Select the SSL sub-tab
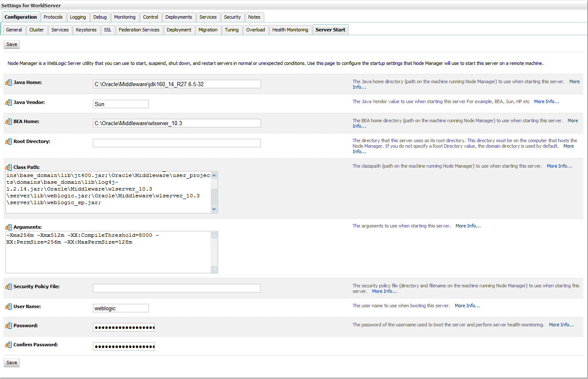The image size is (588, 379). (x=108, y=30)
